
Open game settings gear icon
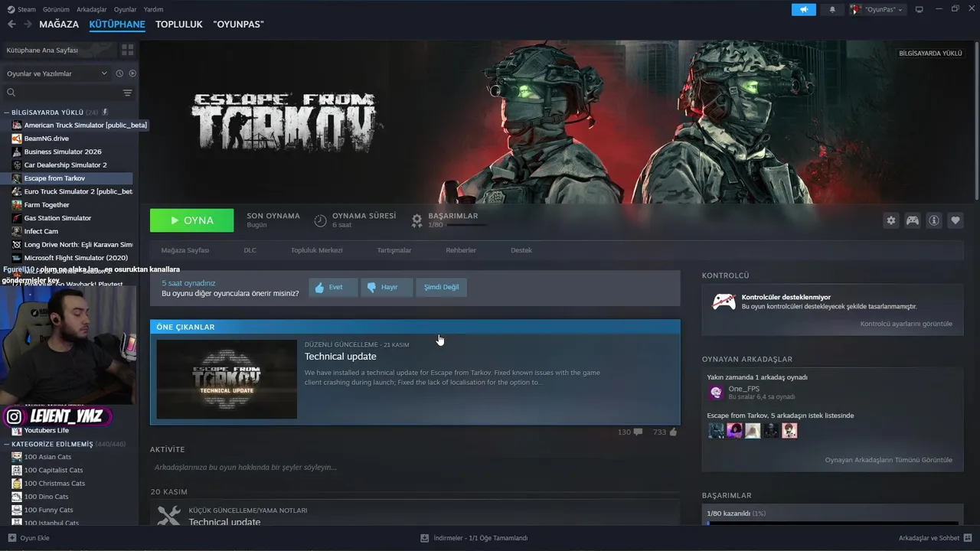890,220
